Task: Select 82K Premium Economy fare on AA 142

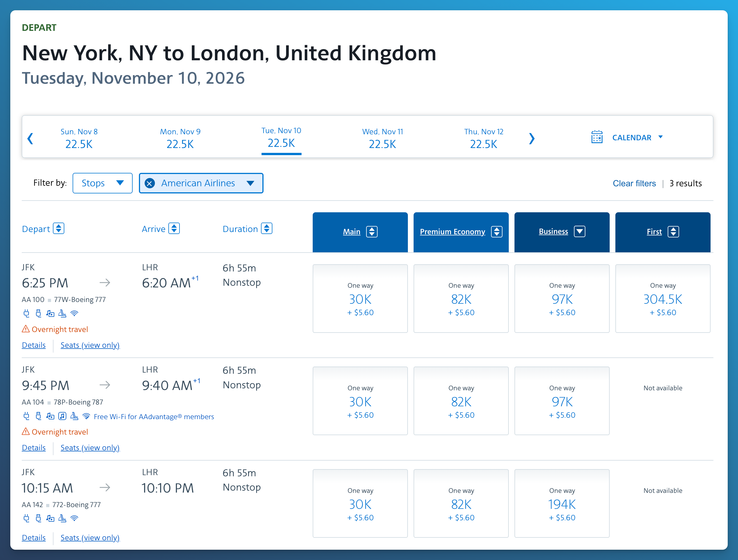Action: pyautogui.click(x=461, y=503)
